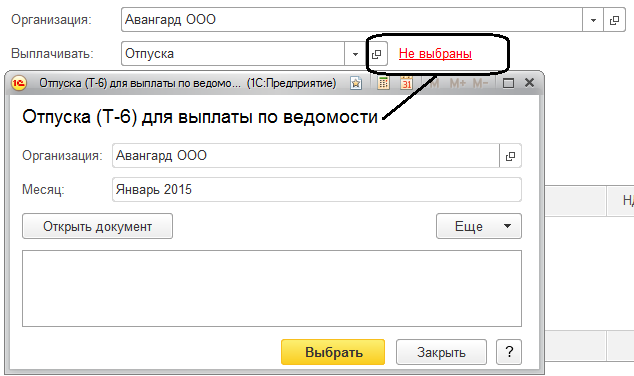Open the Еще menu
634x376 pixels.
(x=479, y=226)
